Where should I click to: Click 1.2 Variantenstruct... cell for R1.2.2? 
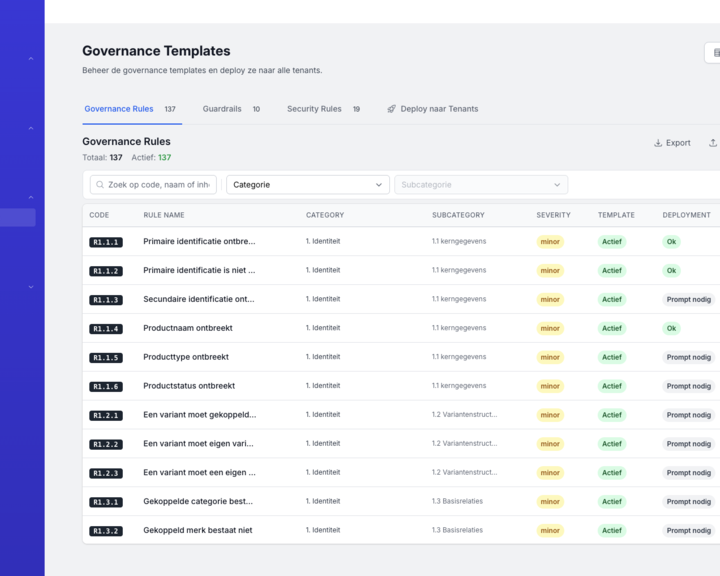pos(464,443)
